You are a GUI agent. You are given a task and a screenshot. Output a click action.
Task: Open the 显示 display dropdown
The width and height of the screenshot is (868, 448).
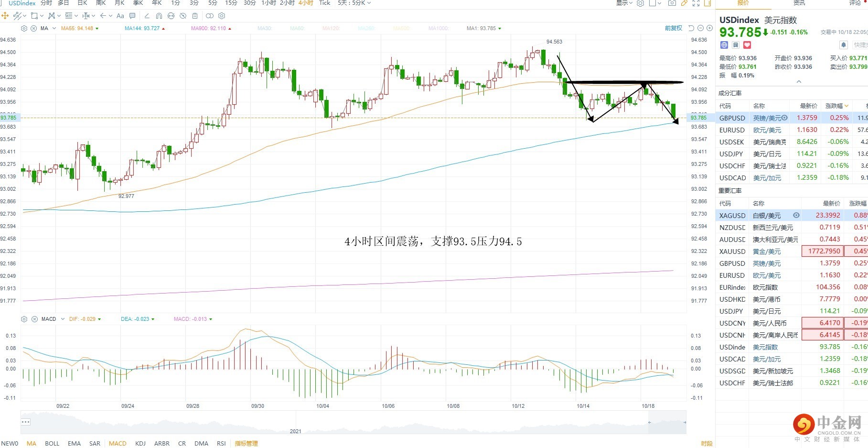point(624,3)
